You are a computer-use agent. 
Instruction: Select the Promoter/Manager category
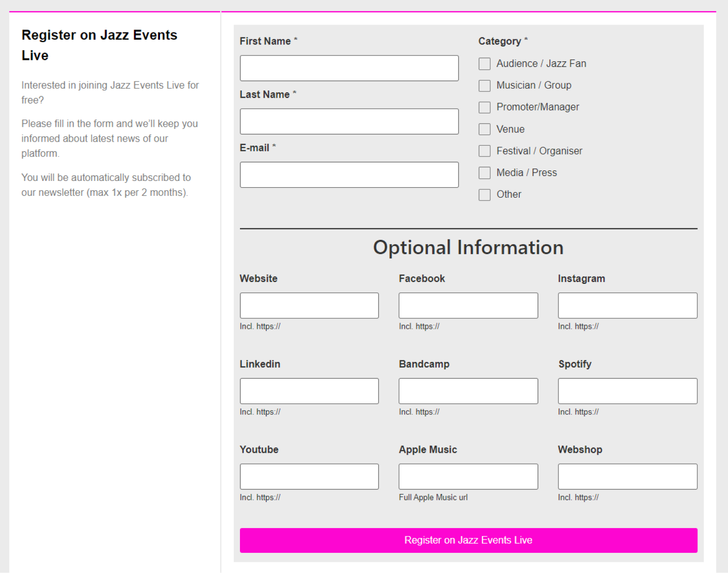click(484, 107)
